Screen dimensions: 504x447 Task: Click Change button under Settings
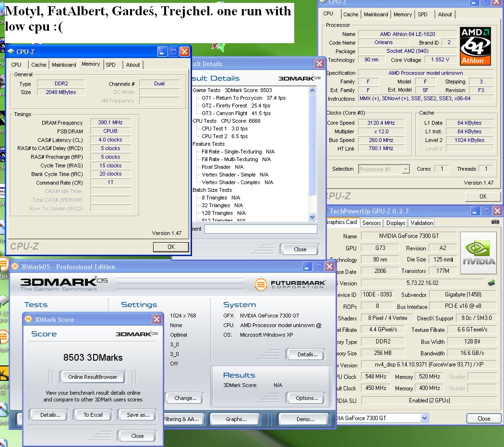click(x=185, y=398)
